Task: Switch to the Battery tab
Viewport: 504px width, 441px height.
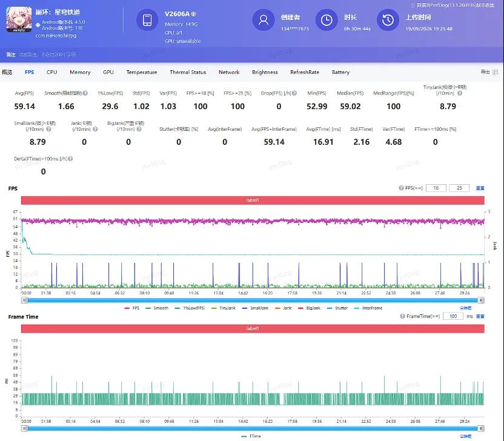Action: click(x=340, y=72)
